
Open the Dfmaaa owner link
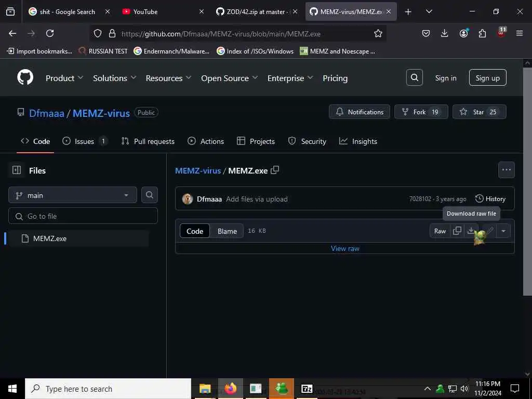click(46, 113)
